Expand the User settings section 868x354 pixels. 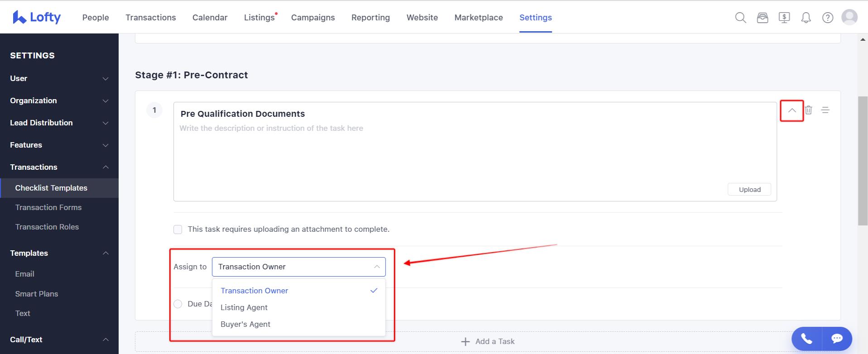tap(59, 78)
